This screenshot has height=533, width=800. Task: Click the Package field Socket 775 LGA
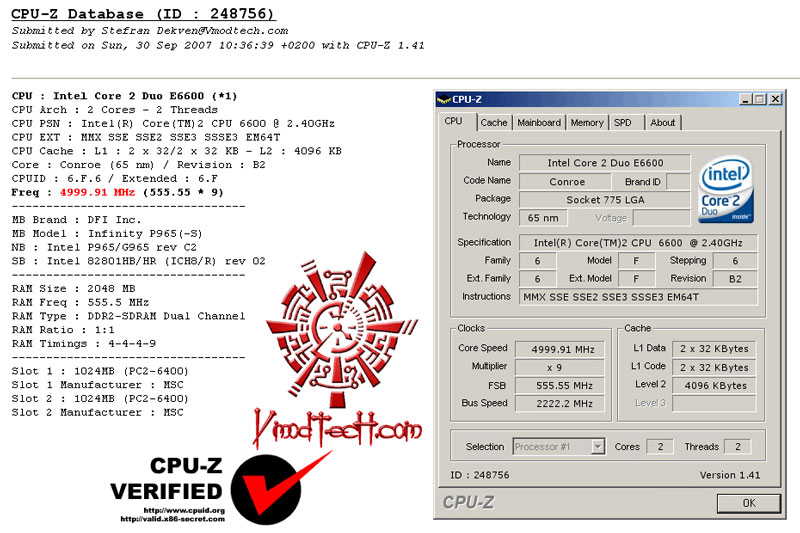click(605, 200)
